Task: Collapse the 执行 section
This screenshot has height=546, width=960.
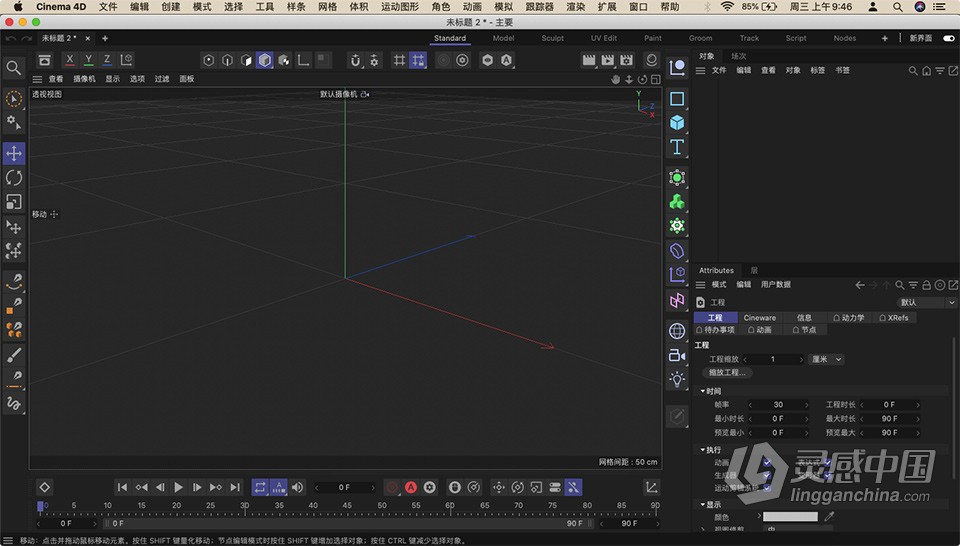Action: click(703, 450)
